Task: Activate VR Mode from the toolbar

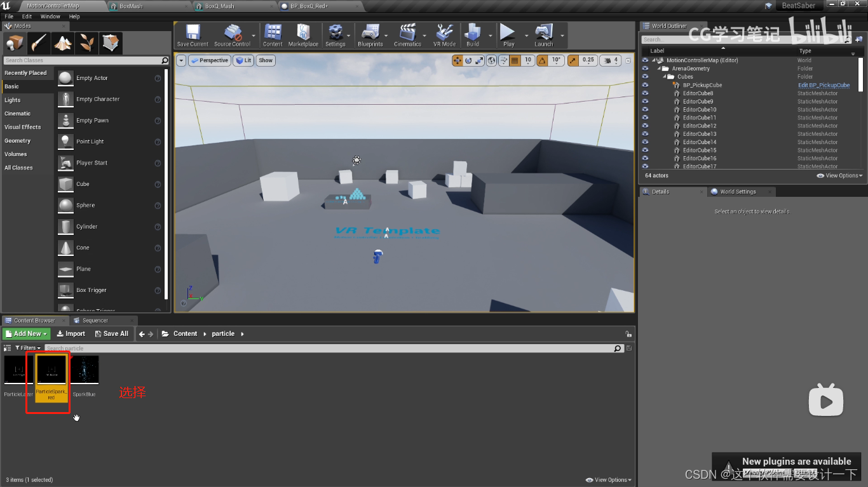Action: click(444, 36)
